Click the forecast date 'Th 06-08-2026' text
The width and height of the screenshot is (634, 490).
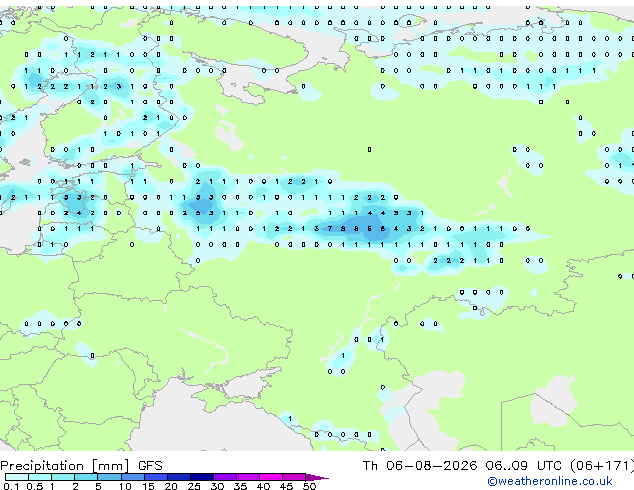click(x=420, y=466)
